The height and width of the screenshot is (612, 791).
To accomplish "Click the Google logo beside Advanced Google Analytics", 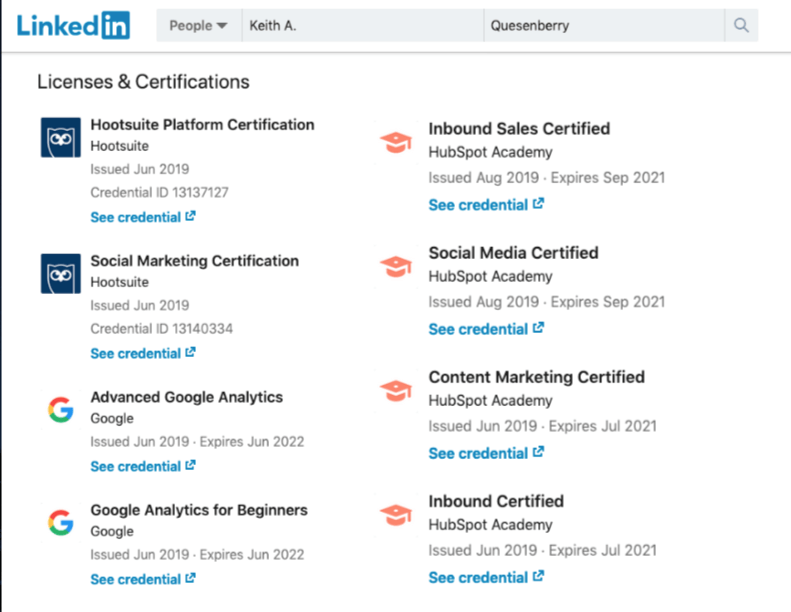I will click(x=61, y=410).
